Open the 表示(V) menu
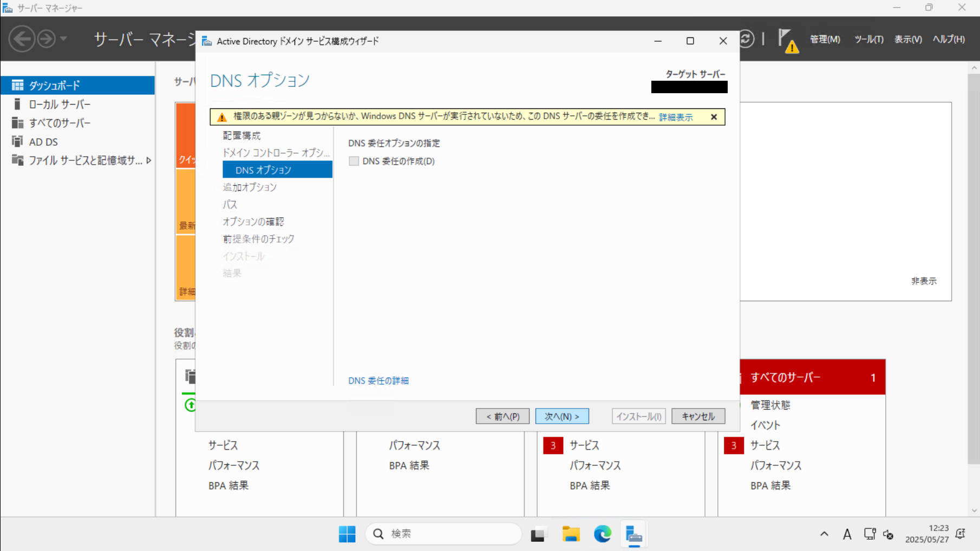 (x=908, y=39)
